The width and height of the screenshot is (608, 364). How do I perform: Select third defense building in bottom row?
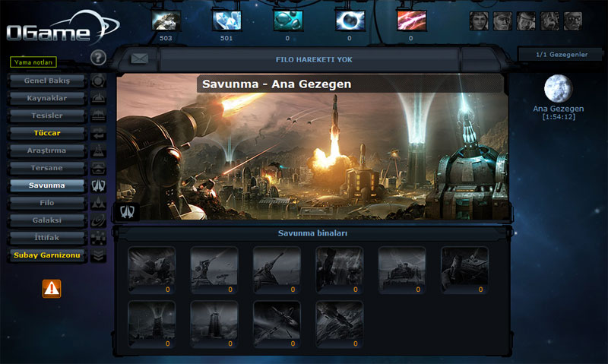pyautogui.click(x=277, y=324)
